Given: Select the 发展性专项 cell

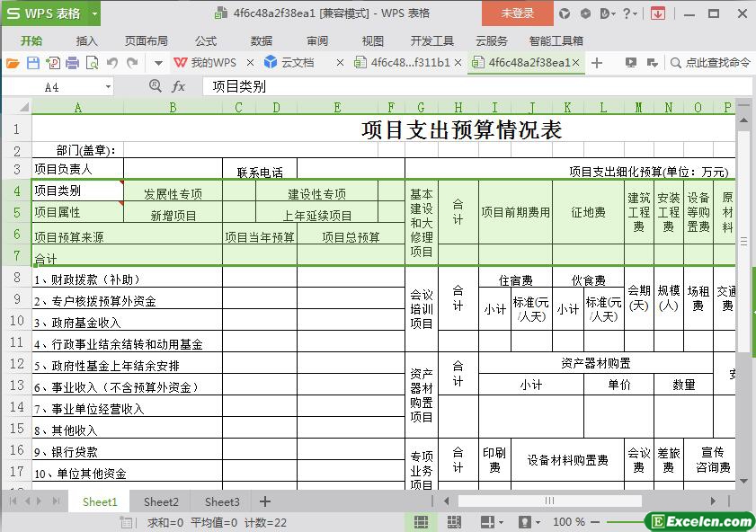Looking at the screenshot, I should (173, 191).
